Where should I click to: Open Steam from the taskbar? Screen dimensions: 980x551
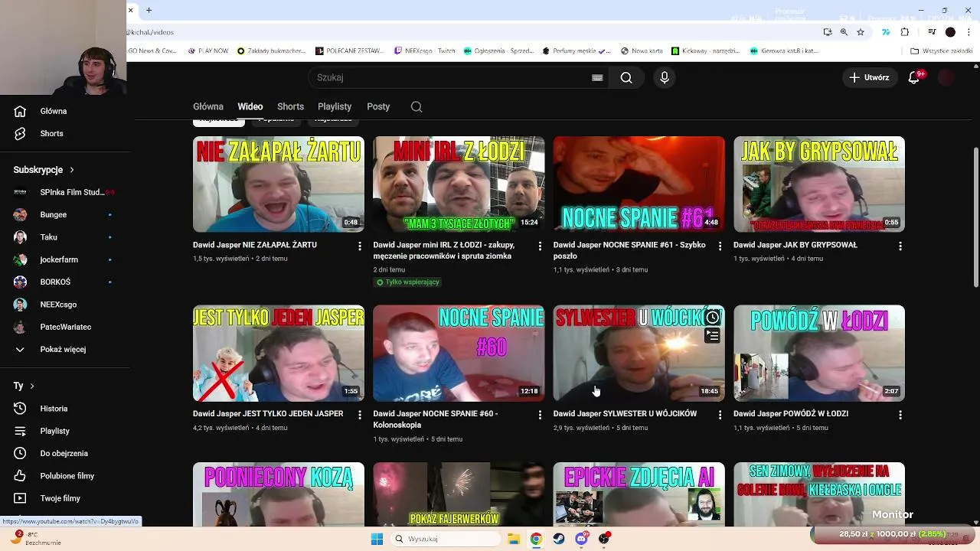(x=558, y=539)
